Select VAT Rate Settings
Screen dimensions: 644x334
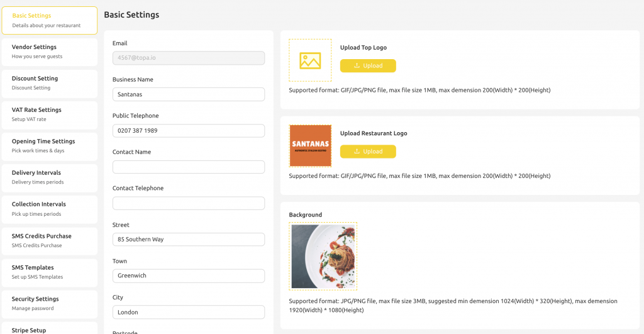(49, 114)
